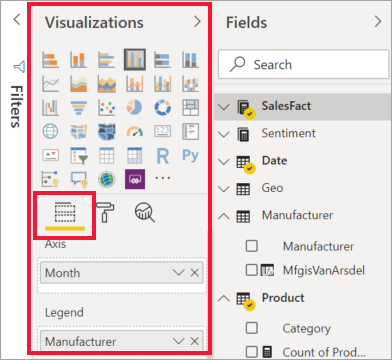The height and width of the screenshot is (360, 392).
Task: Select the pie chart visual
Action: pos(135,108)
